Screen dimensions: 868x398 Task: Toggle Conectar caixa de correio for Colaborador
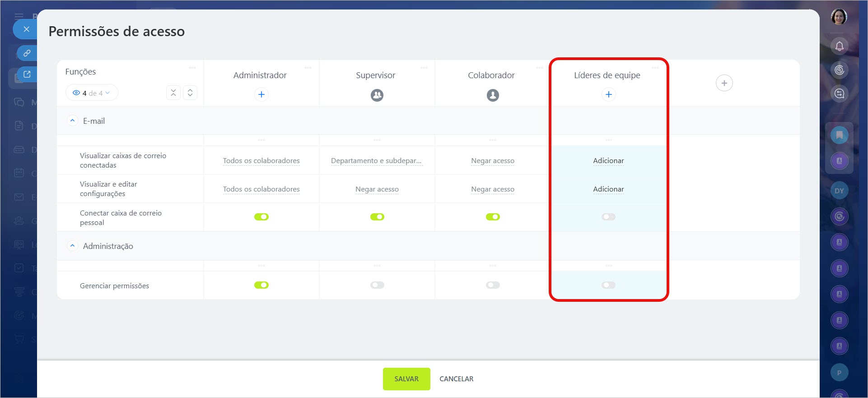click(x=493, y=217)
